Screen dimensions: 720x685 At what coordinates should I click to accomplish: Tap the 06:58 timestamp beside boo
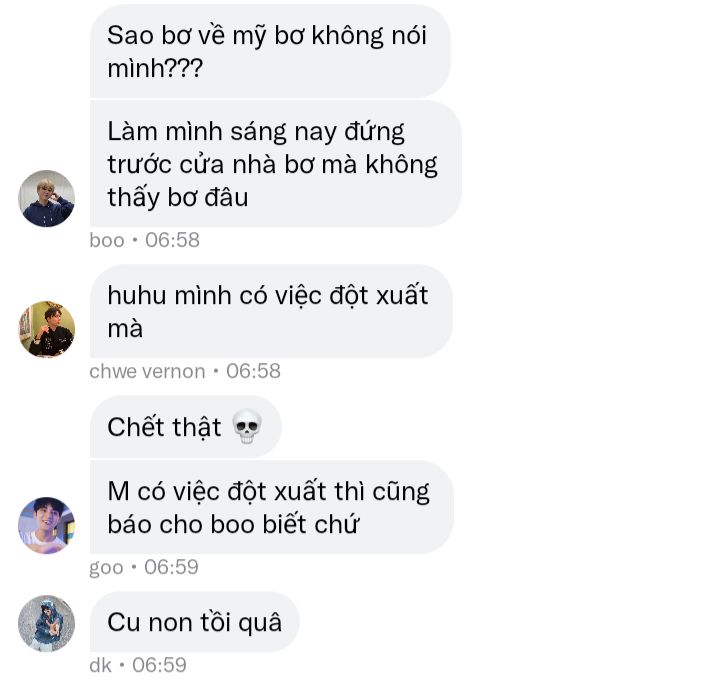point(172,240)
